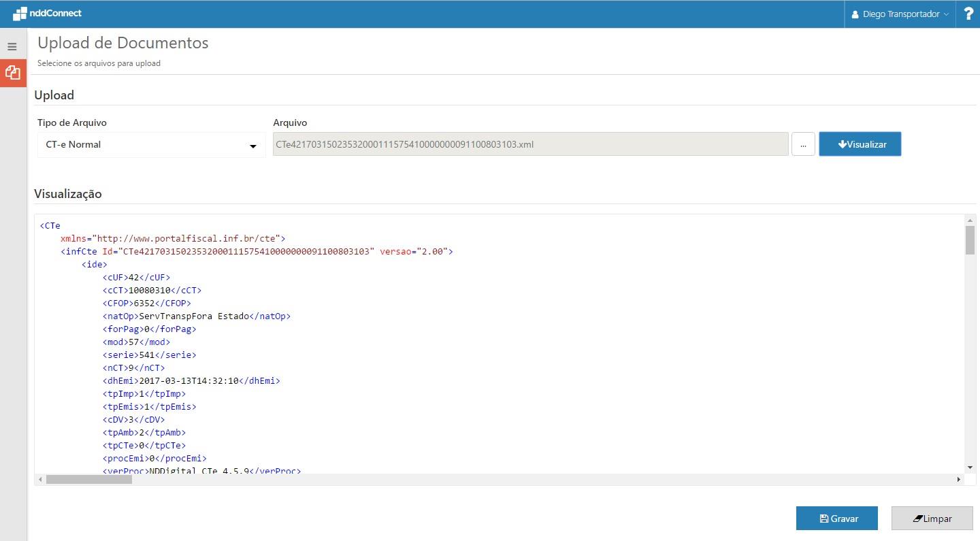
Task: Click the natOp ServTranspFora Estado line
Action: click(196, 316)
